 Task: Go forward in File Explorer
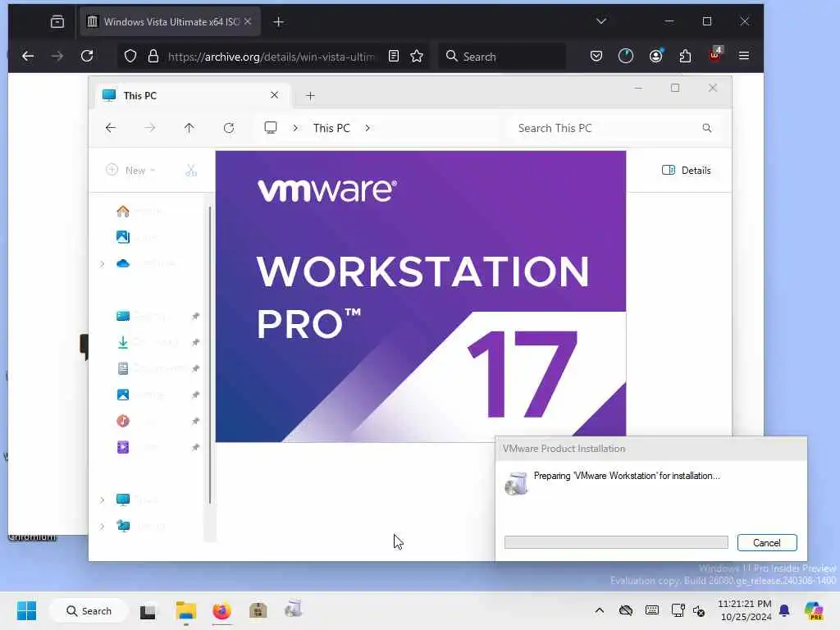[x=150, y=127]
